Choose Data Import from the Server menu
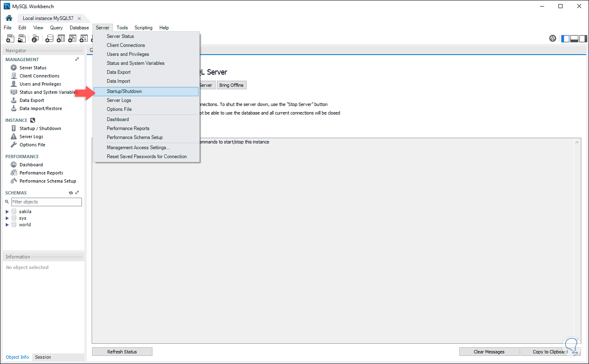589x364 pixels. pos(146,81)
